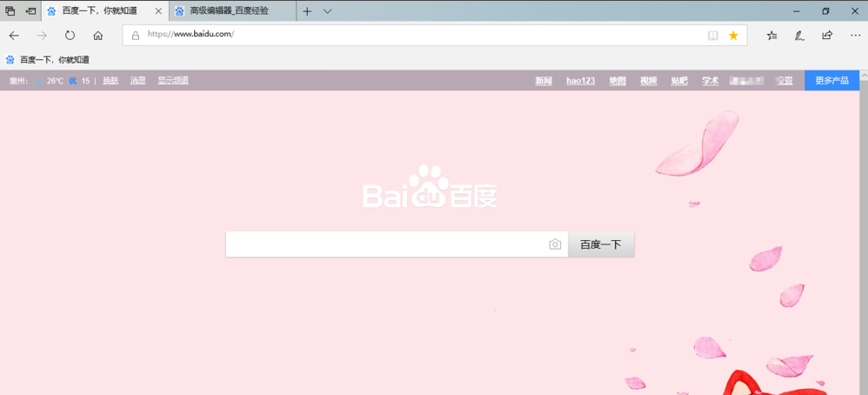Click the Baidu search input box
Screen dimensions: 868x395
point(397,244)
